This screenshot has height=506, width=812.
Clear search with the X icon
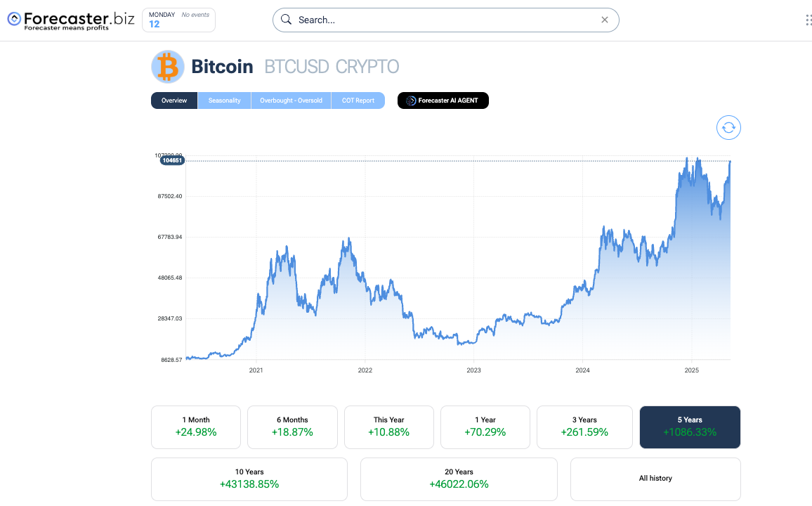coord(605,20)
